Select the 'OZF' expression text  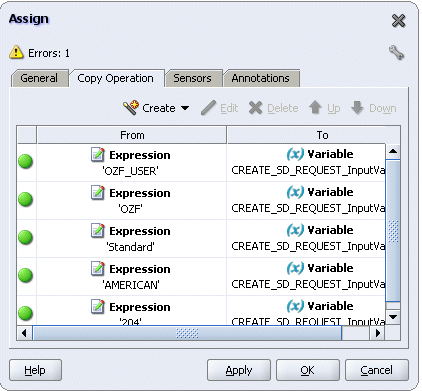(x=130, y=209)
